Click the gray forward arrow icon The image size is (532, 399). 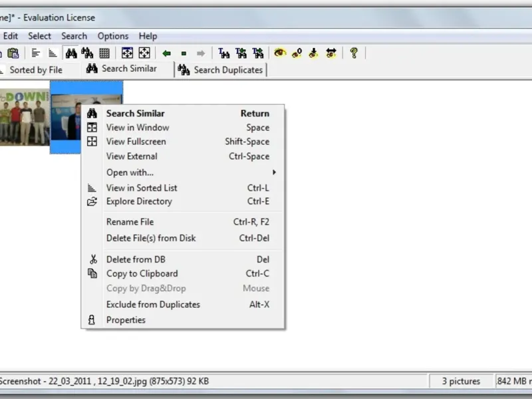point(201,53)
